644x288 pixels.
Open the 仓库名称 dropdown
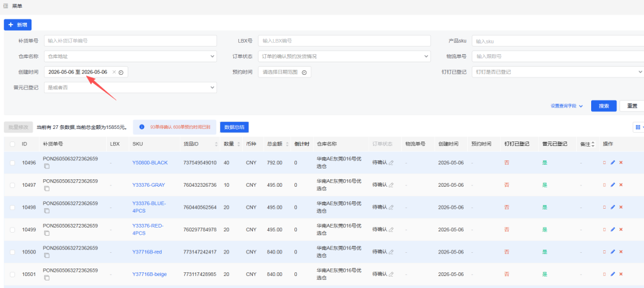pyautogui.click(x=130, y=57)
